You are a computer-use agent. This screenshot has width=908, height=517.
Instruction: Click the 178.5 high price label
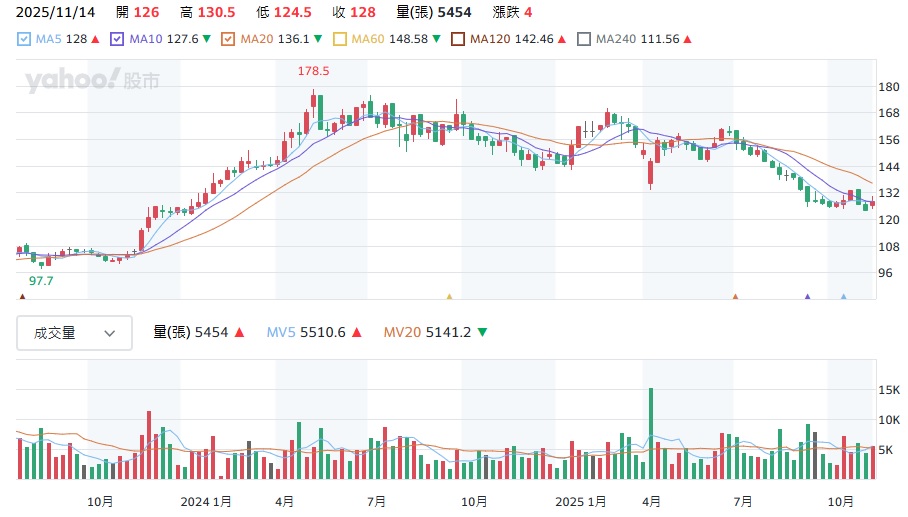click(314, 71)
